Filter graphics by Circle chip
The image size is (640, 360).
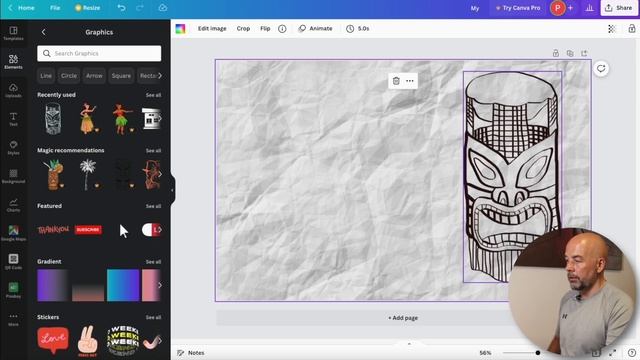pos(69,76)
